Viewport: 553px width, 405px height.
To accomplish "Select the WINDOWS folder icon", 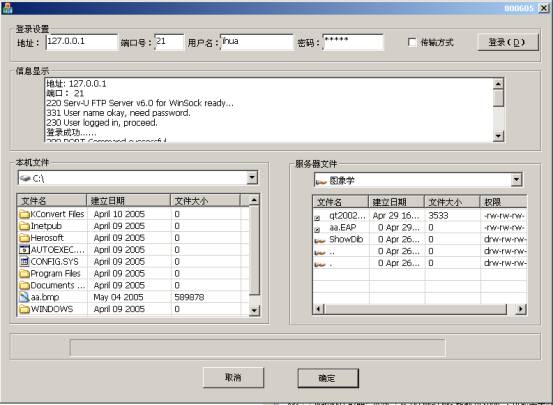I will click(24, 309).
